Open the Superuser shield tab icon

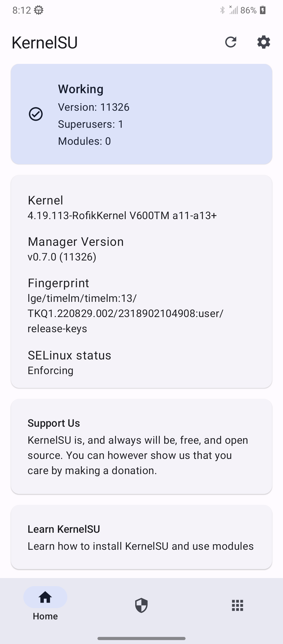coord(141,606)
